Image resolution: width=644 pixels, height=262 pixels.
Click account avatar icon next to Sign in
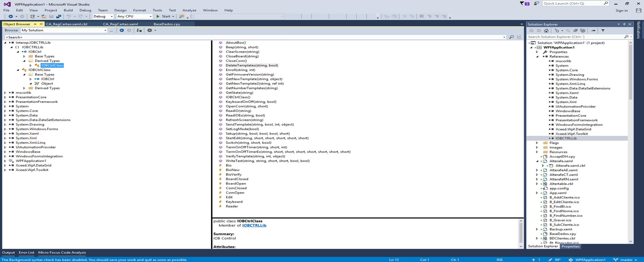638,10
